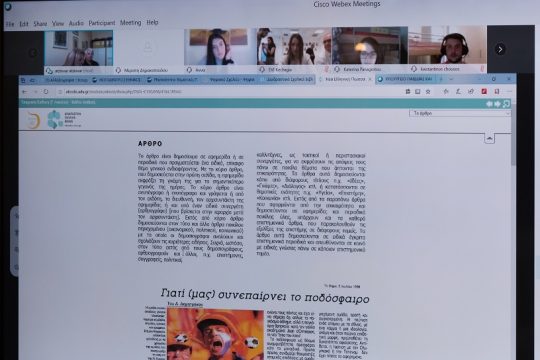540x360 pixels.
Task: Select Katerina's video thumbnail with glasses
Action: pyautogui.click(x=370, y=45)
